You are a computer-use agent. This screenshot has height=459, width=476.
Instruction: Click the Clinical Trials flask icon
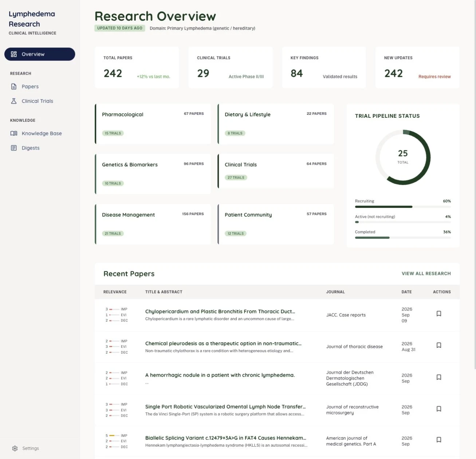tap(14, 101)
